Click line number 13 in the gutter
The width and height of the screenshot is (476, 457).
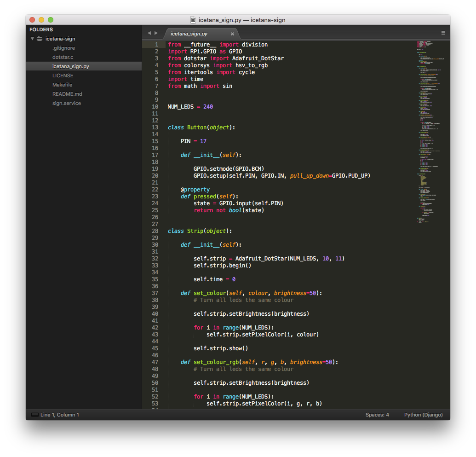click(x=155, y=127)
